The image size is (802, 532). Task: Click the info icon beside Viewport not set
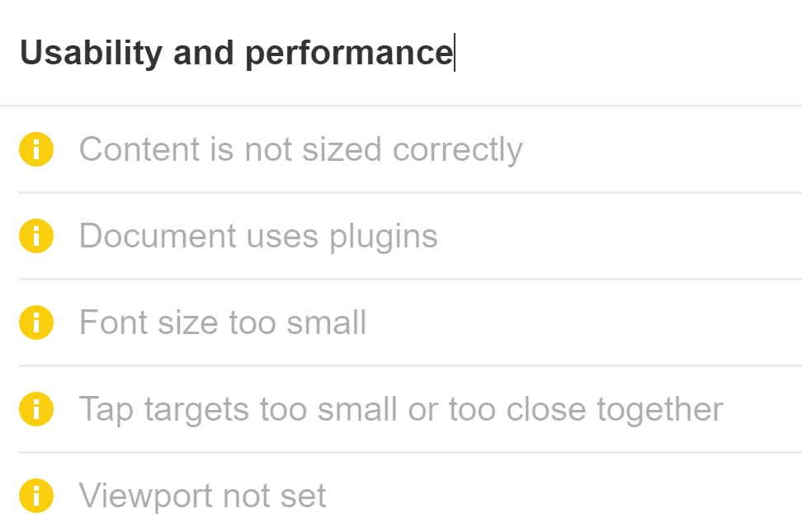click(35, 496)
